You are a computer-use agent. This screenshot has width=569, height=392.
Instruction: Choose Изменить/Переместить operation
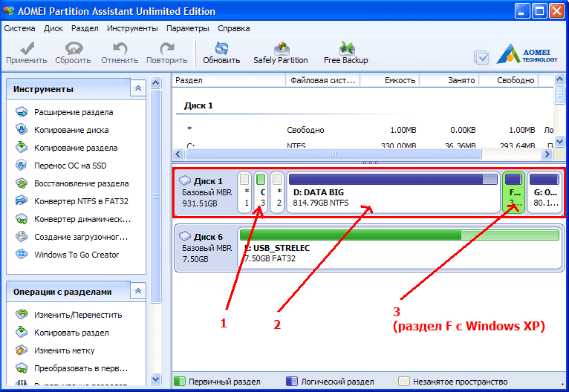[x=68, y=314]
